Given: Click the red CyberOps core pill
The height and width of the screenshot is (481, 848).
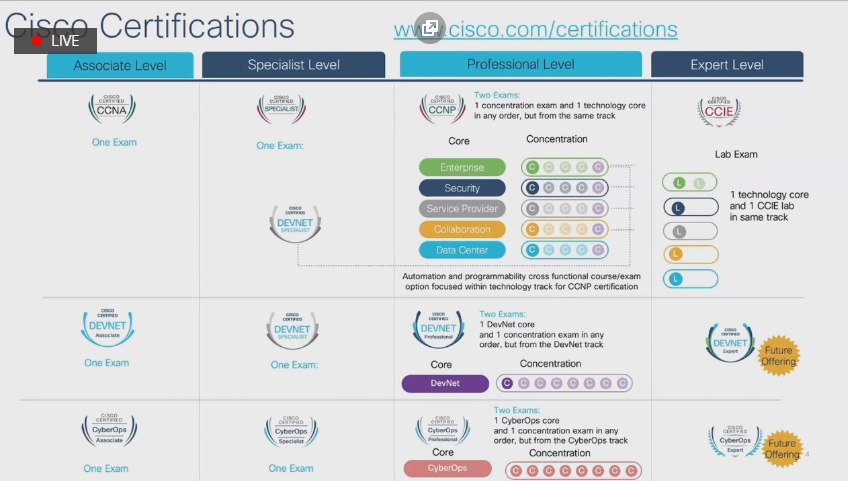Looking at the screenshot, I should pos(448,468).
